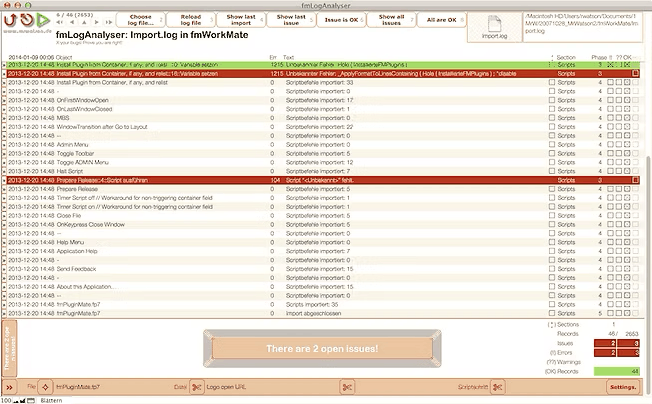Toggle section checkbox for Toggle Toolbar row
Viewport: 652px width, 404px height.
pyautogui.click(x=552, y=153)
